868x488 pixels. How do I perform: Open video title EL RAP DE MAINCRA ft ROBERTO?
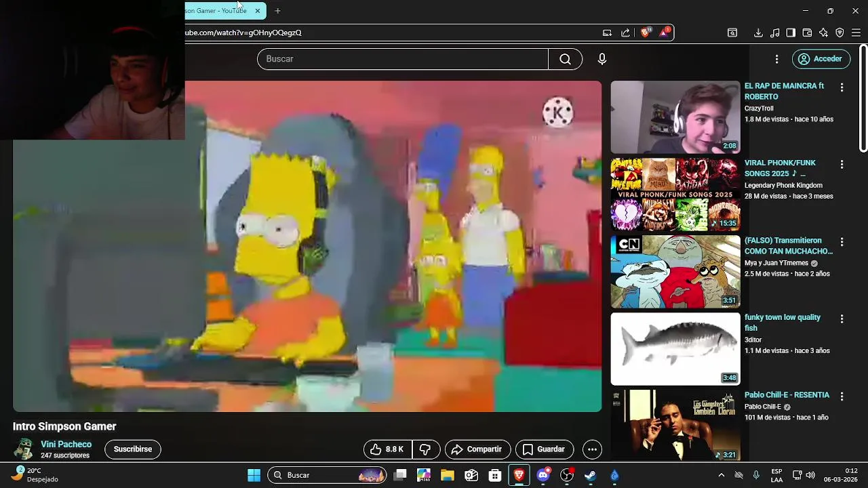784,91
